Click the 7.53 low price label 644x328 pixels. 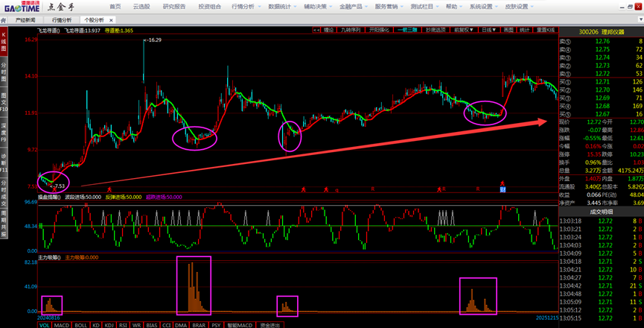(x=59, y=186)
